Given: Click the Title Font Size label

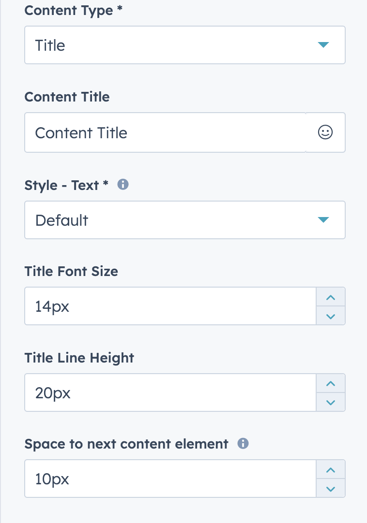Looking at the screenshot, I should coord(71,271).
